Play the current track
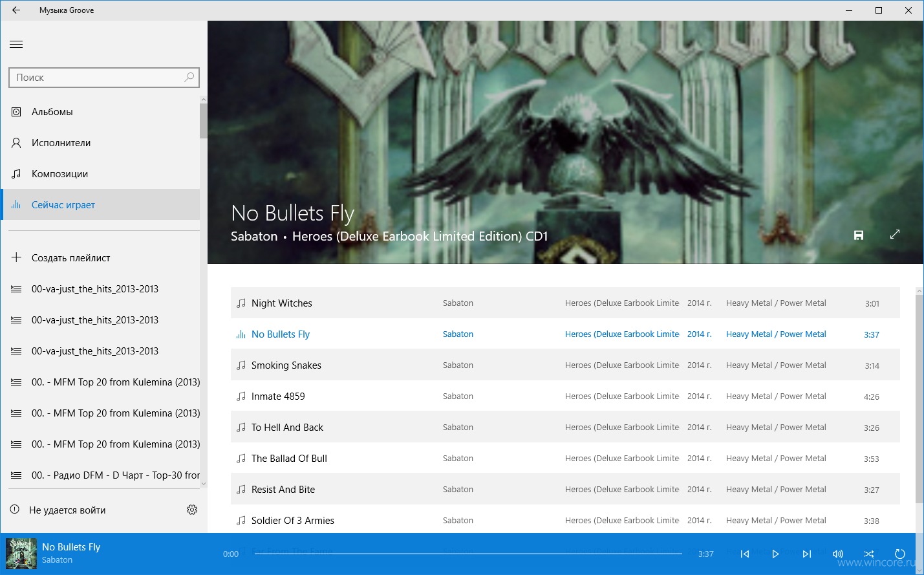 776,554
